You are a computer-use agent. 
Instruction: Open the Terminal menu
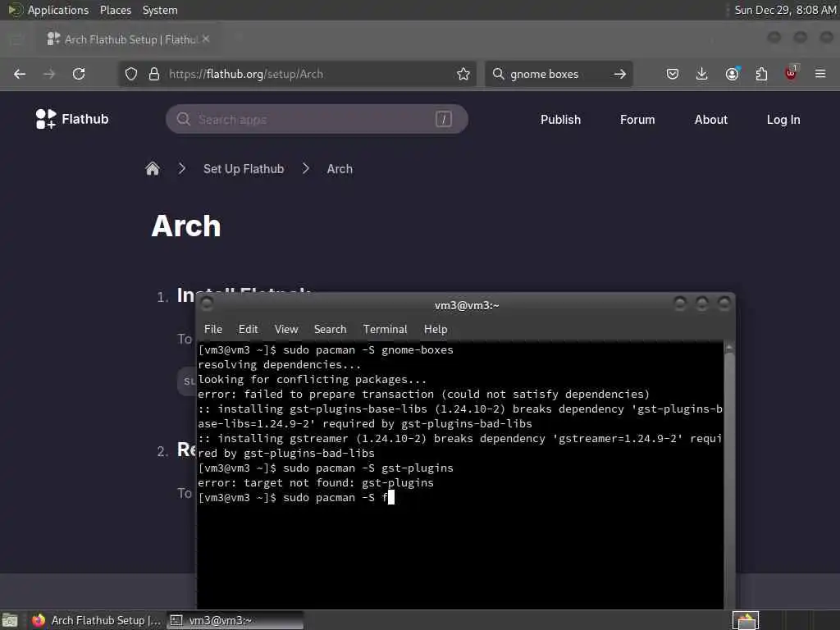tap(386, 329)
